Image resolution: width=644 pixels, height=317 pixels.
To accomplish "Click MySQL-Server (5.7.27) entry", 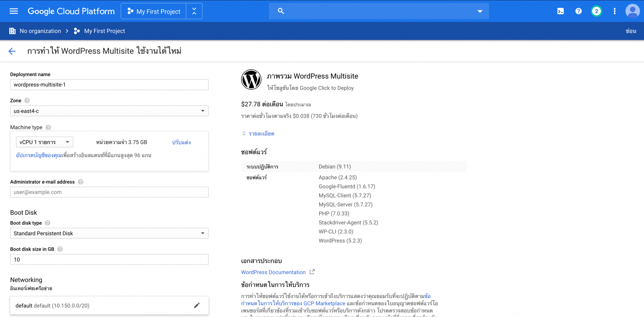I will tap(346, 205).
